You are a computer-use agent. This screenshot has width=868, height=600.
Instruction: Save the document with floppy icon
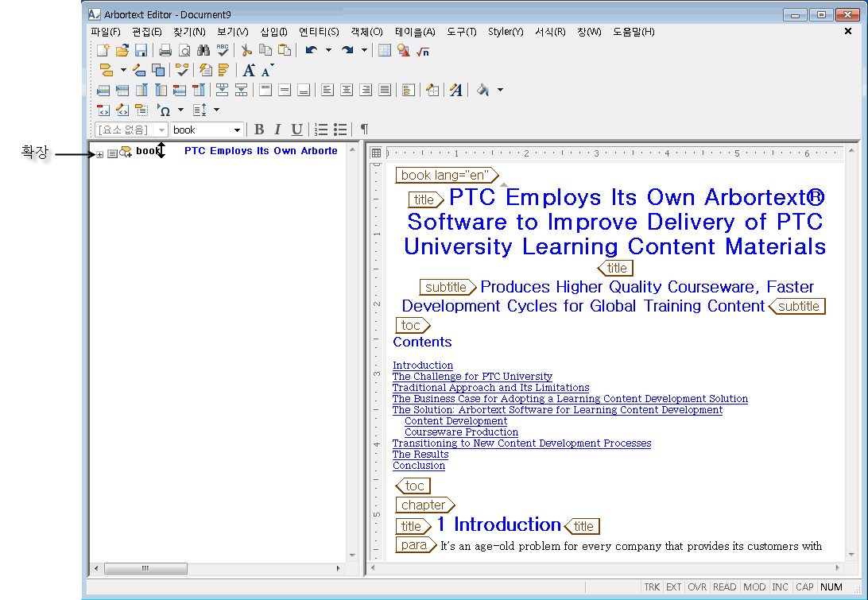point(141,51)
